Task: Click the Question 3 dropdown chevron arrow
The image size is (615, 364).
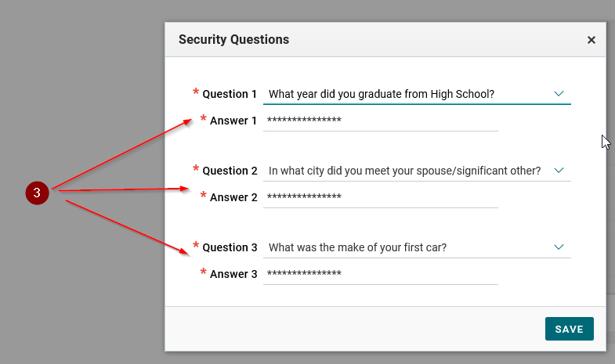Action: coord(559,247)
